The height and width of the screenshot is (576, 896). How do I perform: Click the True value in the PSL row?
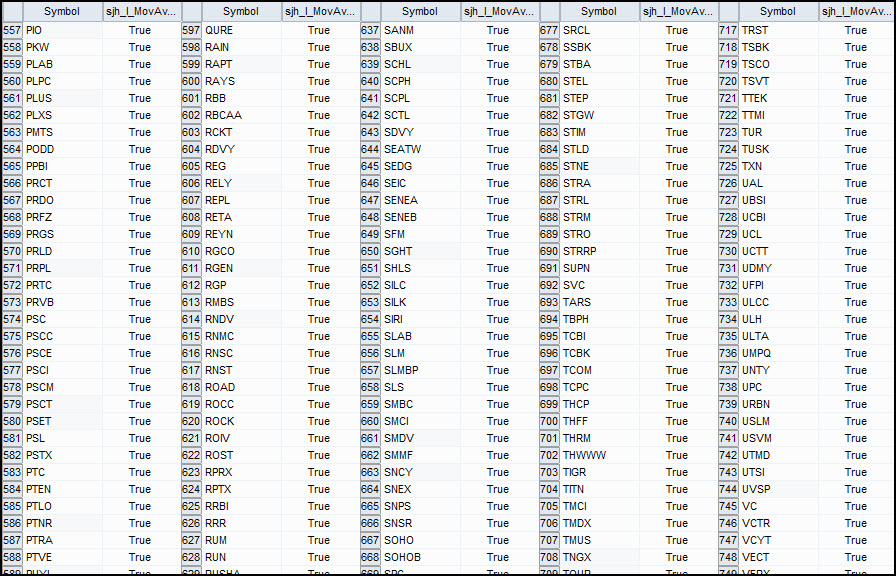click(x=140, y=438)
